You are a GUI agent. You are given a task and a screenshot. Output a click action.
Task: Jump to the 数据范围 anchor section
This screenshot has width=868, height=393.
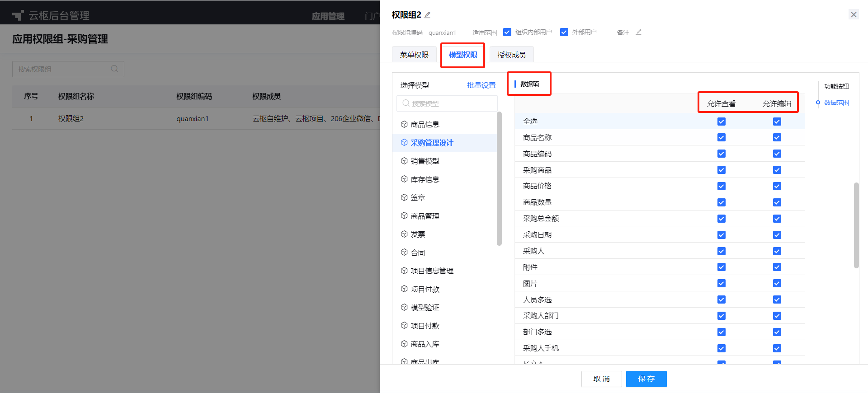click(836, 103)
